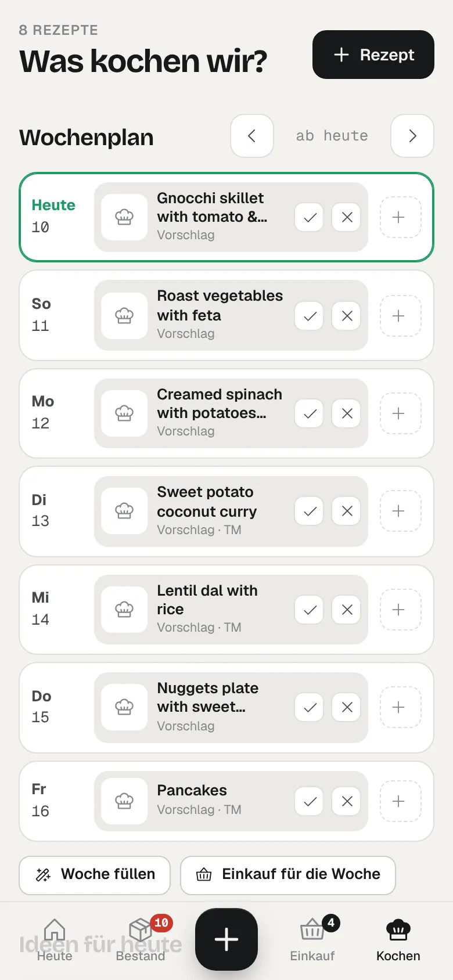
Task: Tap the central black plus button
Action: click(227, 939)
